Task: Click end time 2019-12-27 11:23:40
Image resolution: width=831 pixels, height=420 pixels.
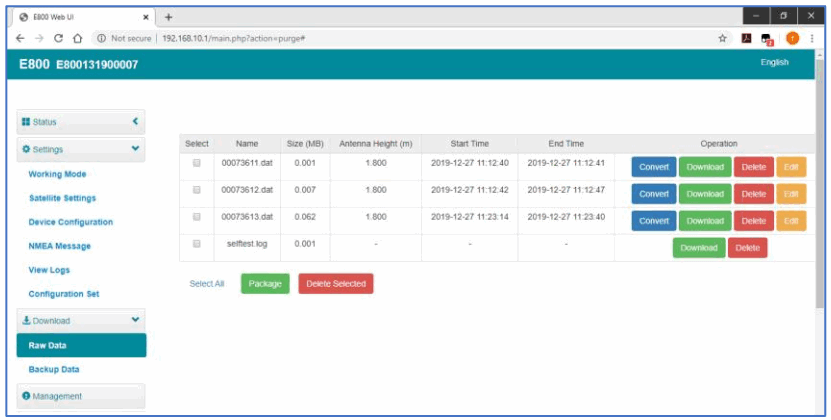Action: [566, 216]
